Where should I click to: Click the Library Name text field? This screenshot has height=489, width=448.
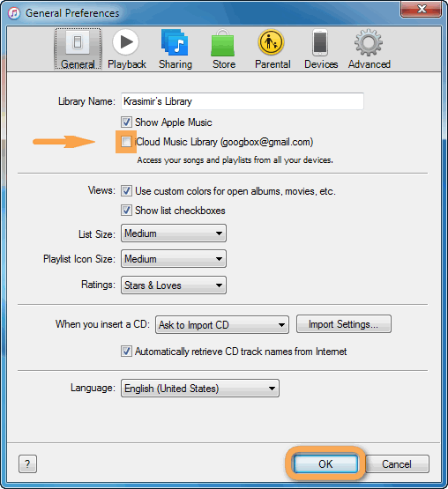pyautogui.click(x=243, y=101)
